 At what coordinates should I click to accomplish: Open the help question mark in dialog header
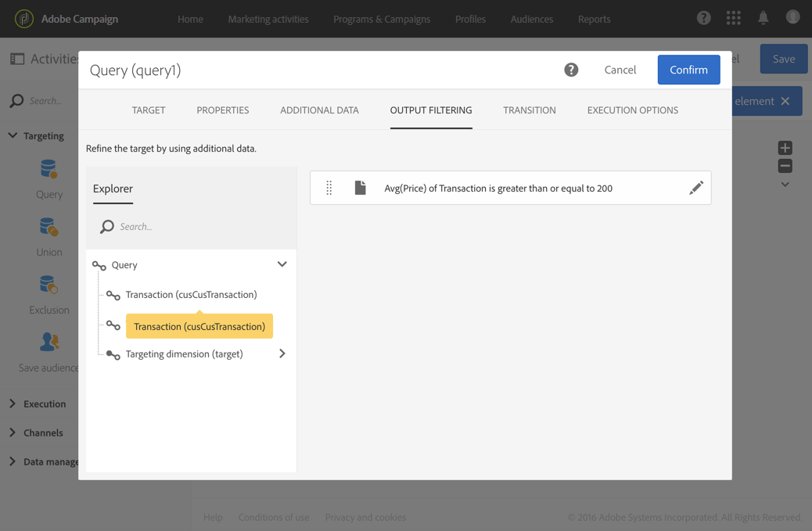click(571, 70)
